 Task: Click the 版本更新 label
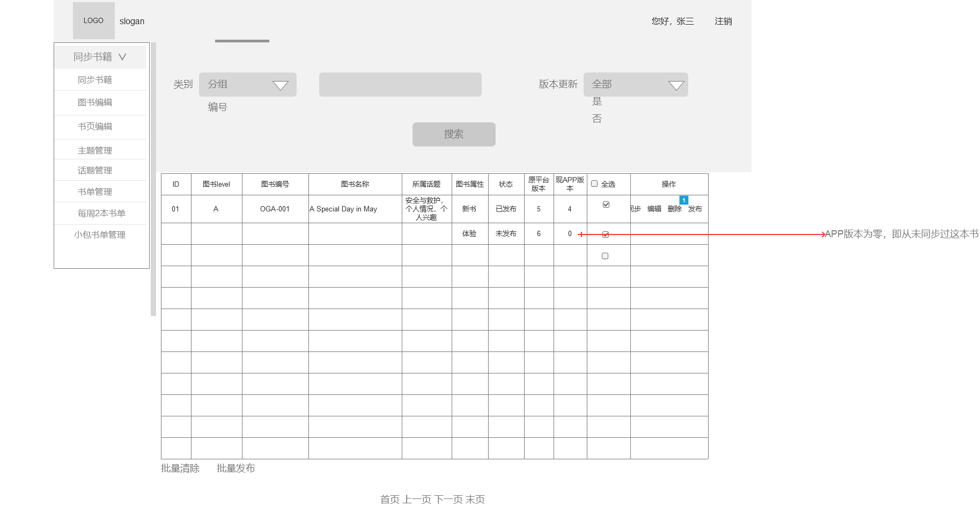tap(558, 84)
